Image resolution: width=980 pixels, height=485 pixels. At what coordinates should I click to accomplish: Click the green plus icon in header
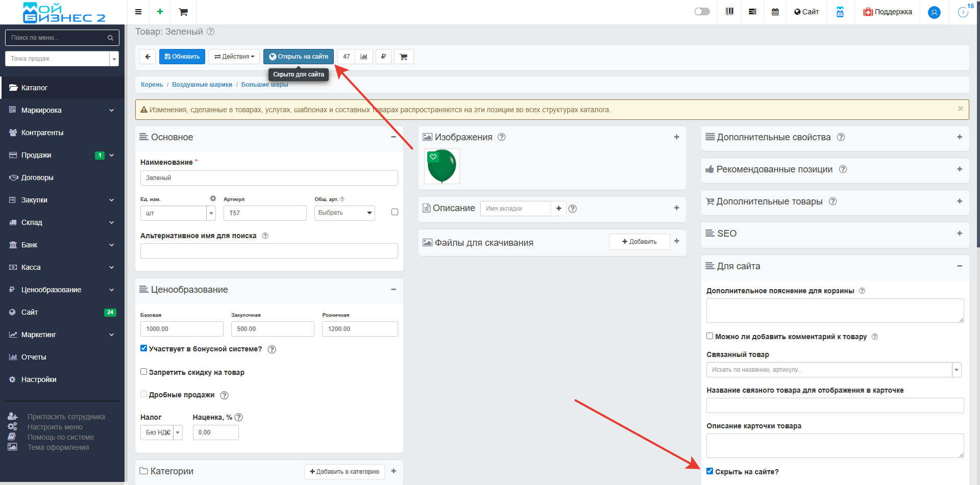(x=160, y=12)
